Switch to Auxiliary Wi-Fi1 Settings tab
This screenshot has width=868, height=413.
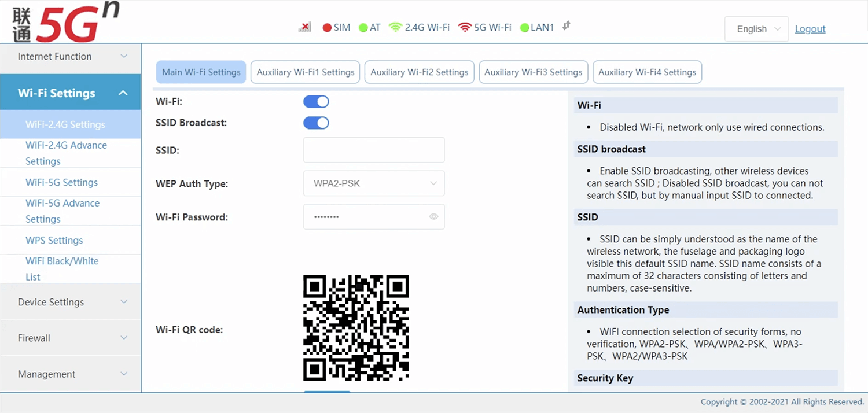pyautogui.click(x=305, y=72)
